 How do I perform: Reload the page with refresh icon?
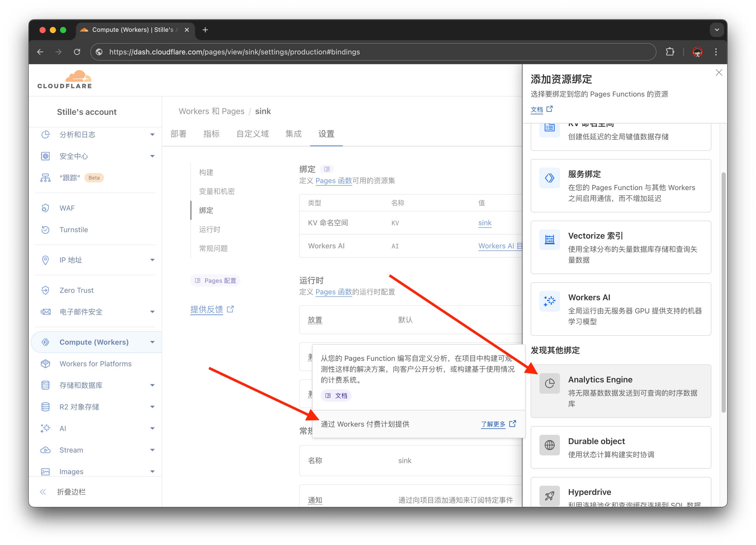pyautogui.click(x=77, y=52)
